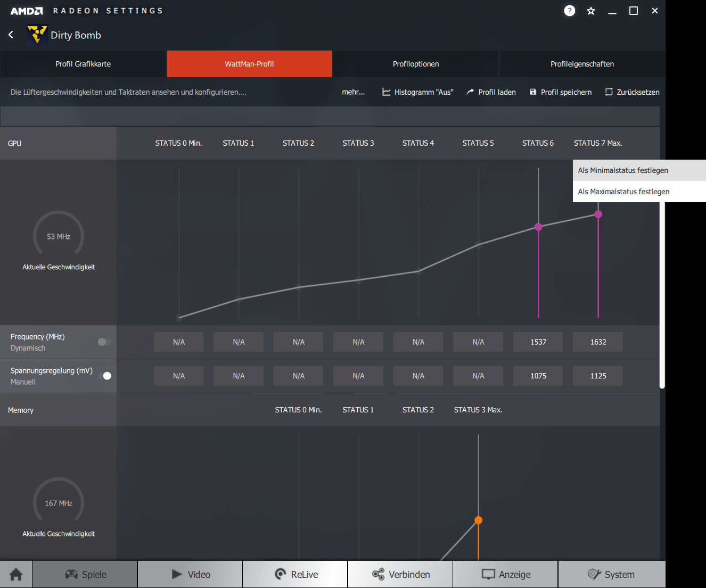Open the Profileigenschaften tab

(x=582, y=64)
